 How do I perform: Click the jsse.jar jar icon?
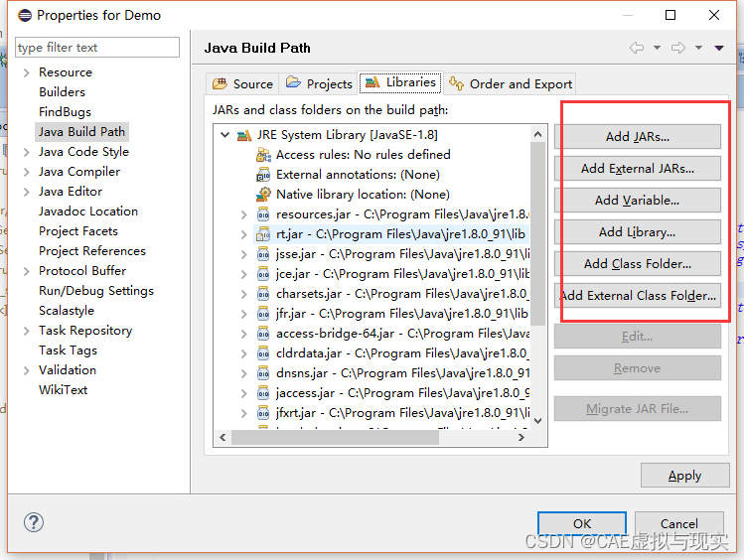(263, 254)
